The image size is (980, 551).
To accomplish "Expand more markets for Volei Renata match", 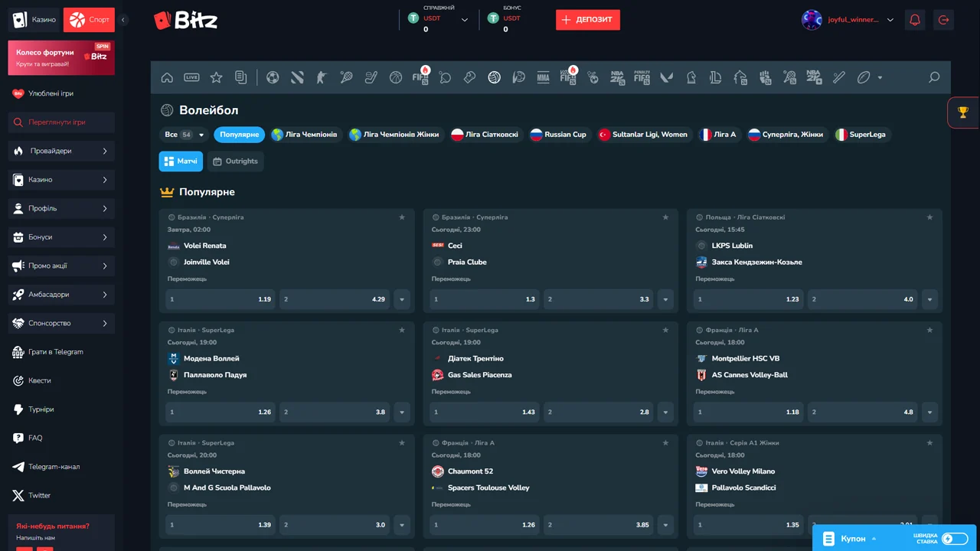I will pos(402,299).
